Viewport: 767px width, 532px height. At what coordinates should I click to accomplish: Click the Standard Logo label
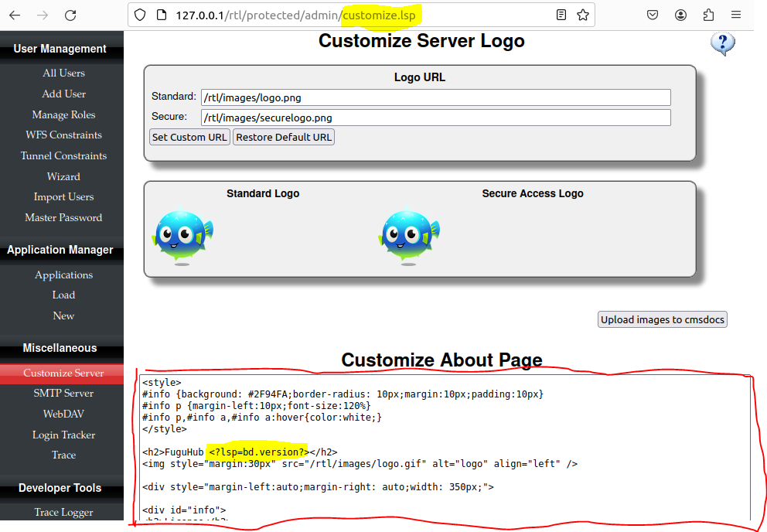click(263, 193)
